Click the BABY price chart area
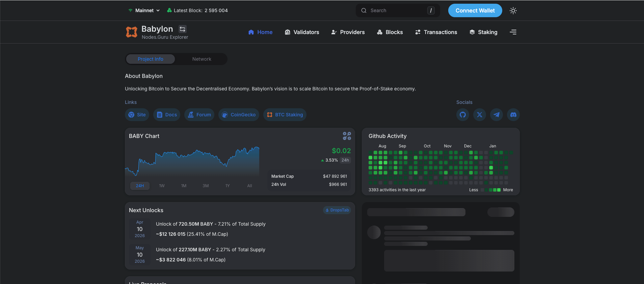 pyautogui.click(x=192, y=161)
